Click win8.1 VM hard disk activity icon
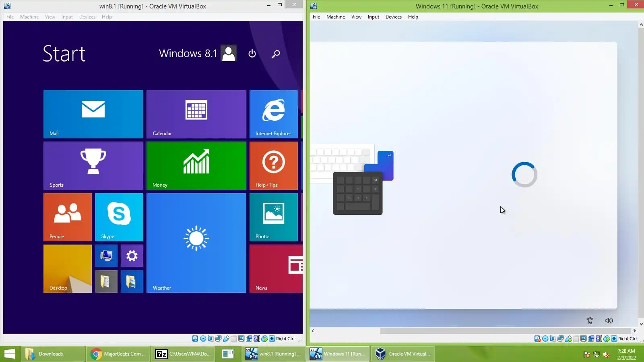644x362 pixels. (x=195, y=339)
